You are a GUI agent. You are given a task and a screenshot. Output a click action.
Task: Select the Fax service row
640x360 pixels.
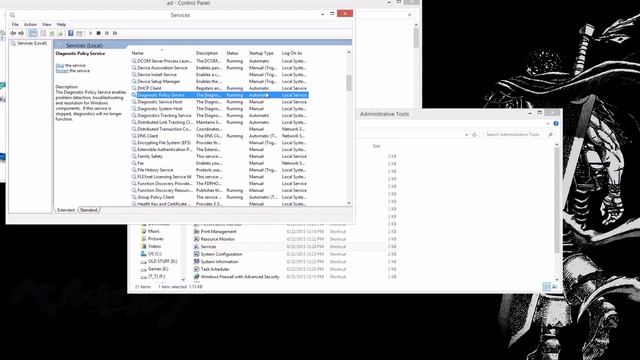(x=220, y=163)
